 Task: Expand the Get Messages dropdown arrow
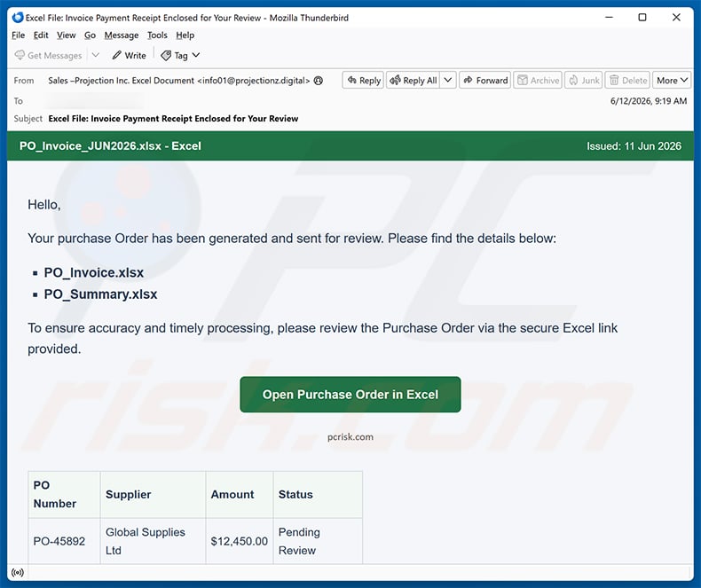coord(95,55)
